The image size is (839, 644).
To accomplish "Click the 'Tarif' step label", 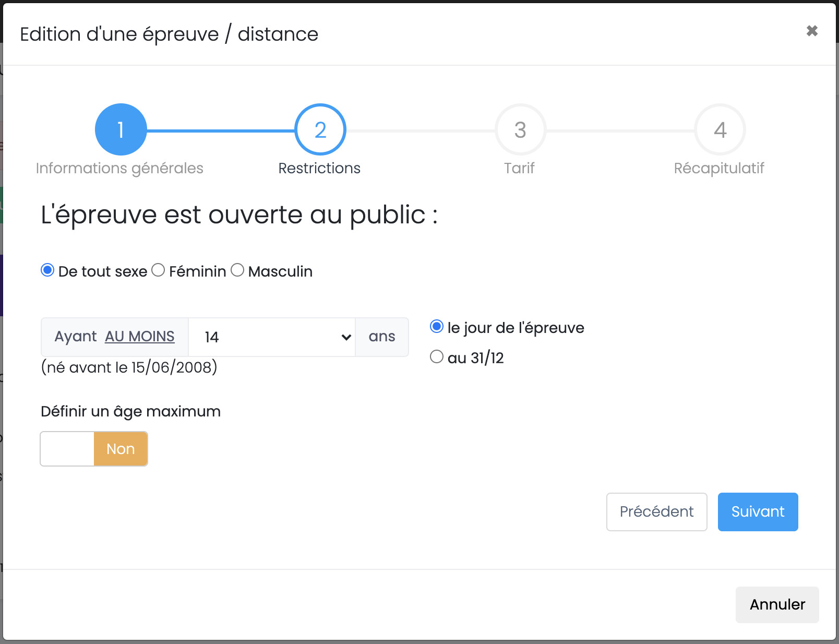I will 519,169.
